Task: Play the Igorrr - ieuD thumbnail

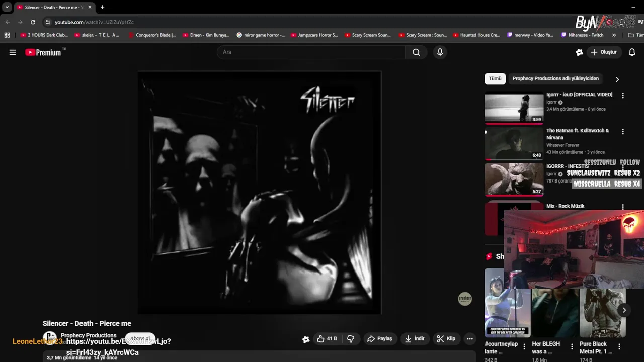Action: [514, 107]
